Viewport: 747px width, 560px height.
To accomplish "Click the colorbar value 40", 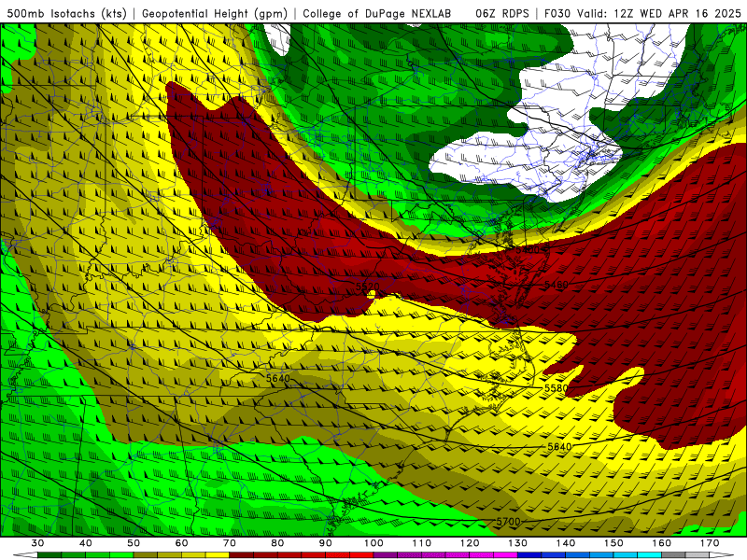I will (x=85, y=543).
